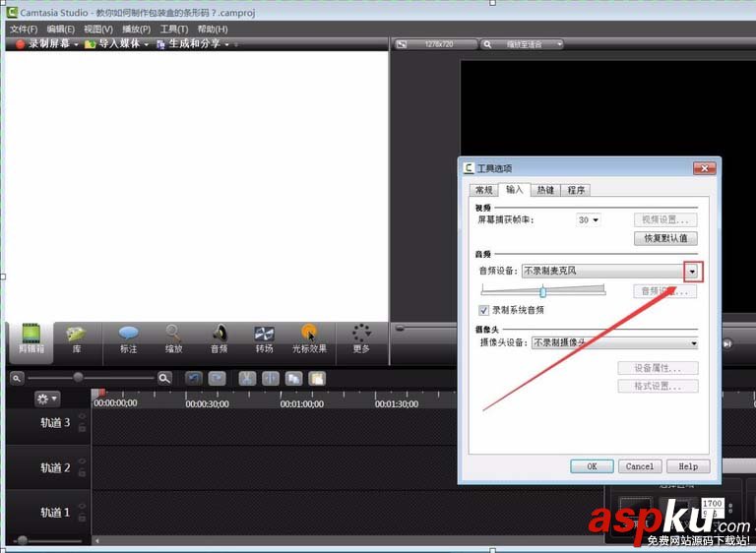
Task: Open the 更多 more tools menu
Action: tap(361, 339)
